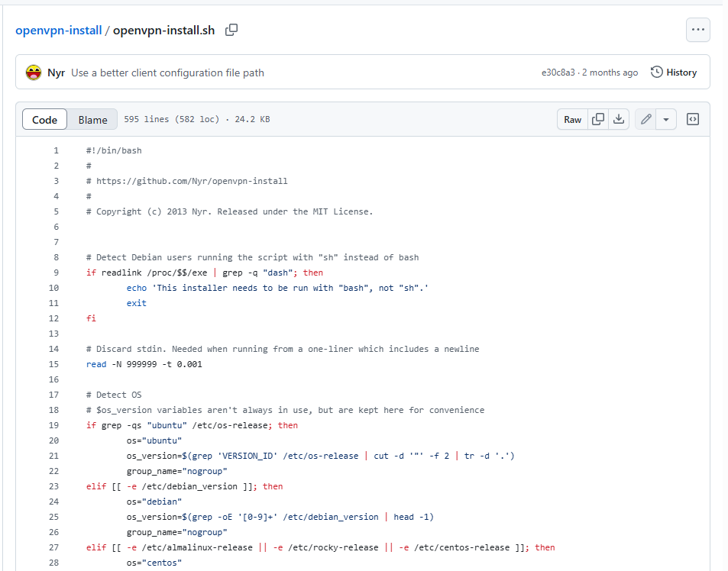Select line number 23
This screenshot has height=571, width=728.
(x=54, y=486)
